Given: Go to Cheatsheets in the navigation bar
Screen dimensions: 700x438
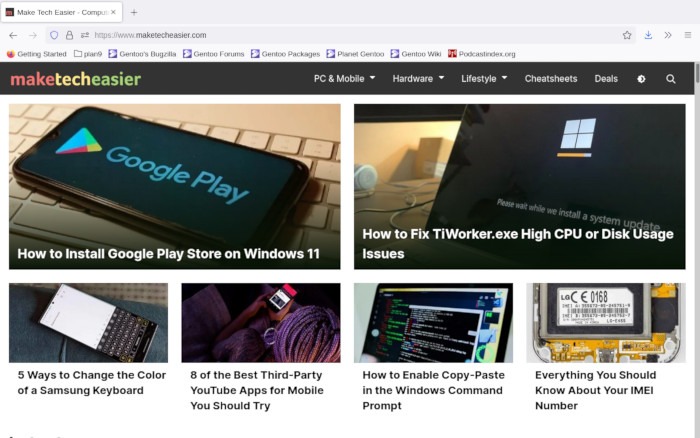Looking at the screenshot, I should (551, 79).
